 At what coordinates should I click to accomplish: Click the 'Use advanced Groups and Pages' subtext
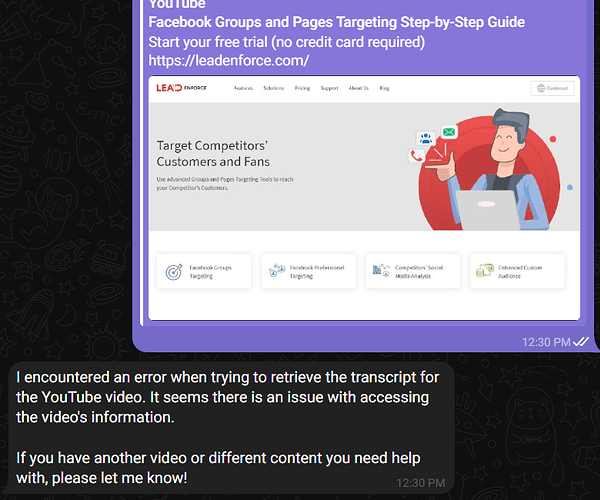click(x=225, y=184)
